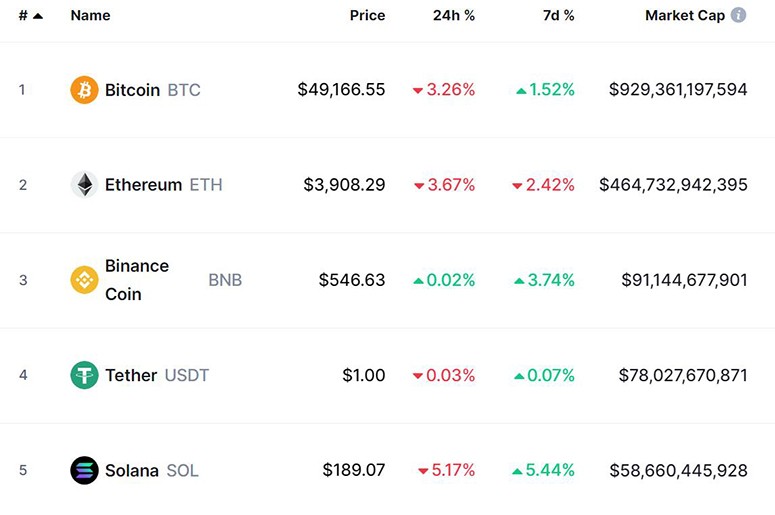
Task: Click Bitcoin's price $49,166.55
Action: click(341, 90)
